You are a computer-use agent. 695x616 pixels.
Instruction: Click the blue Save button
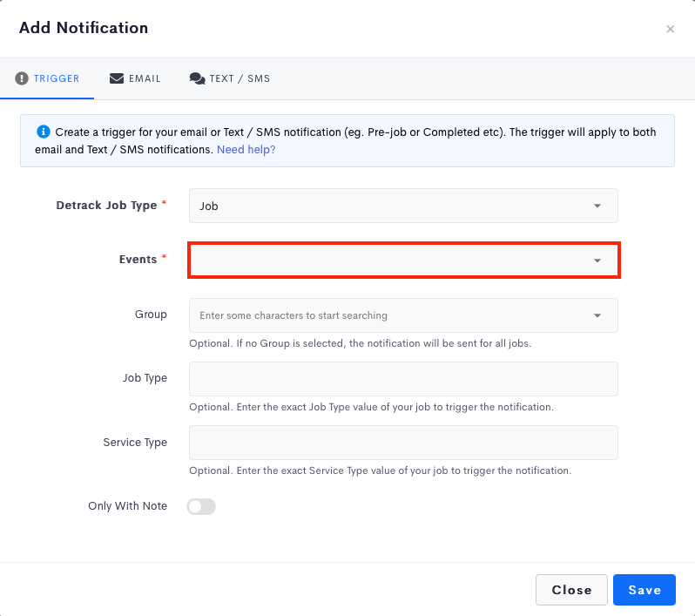(644, 590)
